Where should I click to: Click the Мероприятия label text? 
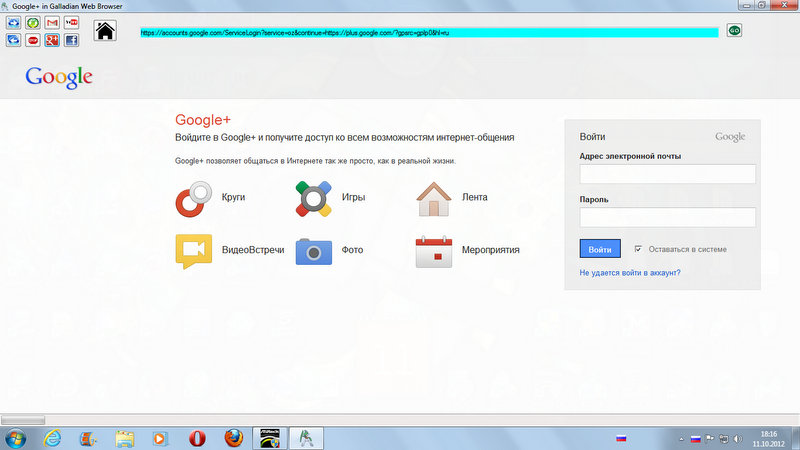(x=490, y=249)
